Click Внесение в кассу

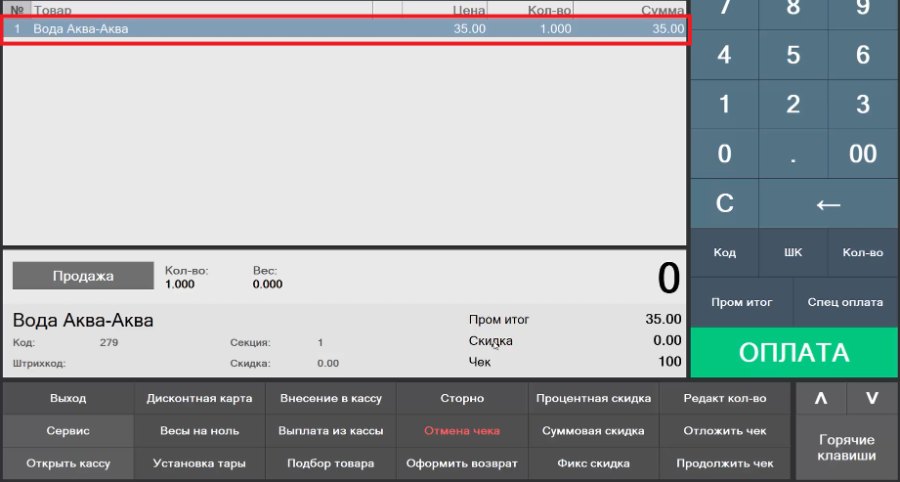(331, 398)
